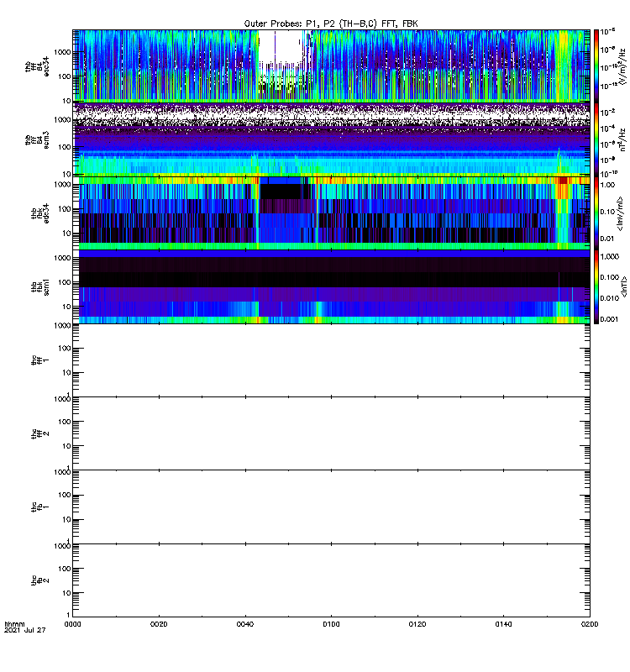Click the 'thb fbk edc34' axis label
This screenshot has height=672, width=630.
pyautogui.click(x=40, y=213)
